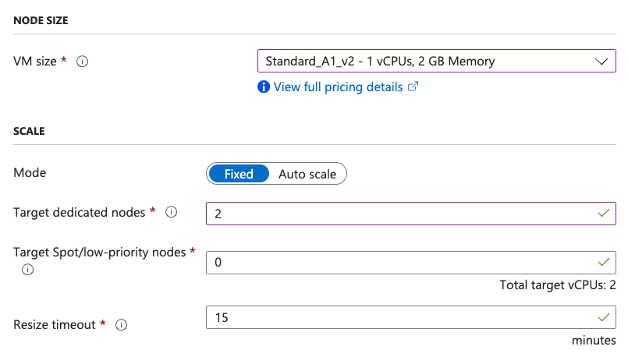The height and width of the screenshot is (364, 628).
Task: Click the Target Spot/low-priority nodes input
Action: coord(398,263)
